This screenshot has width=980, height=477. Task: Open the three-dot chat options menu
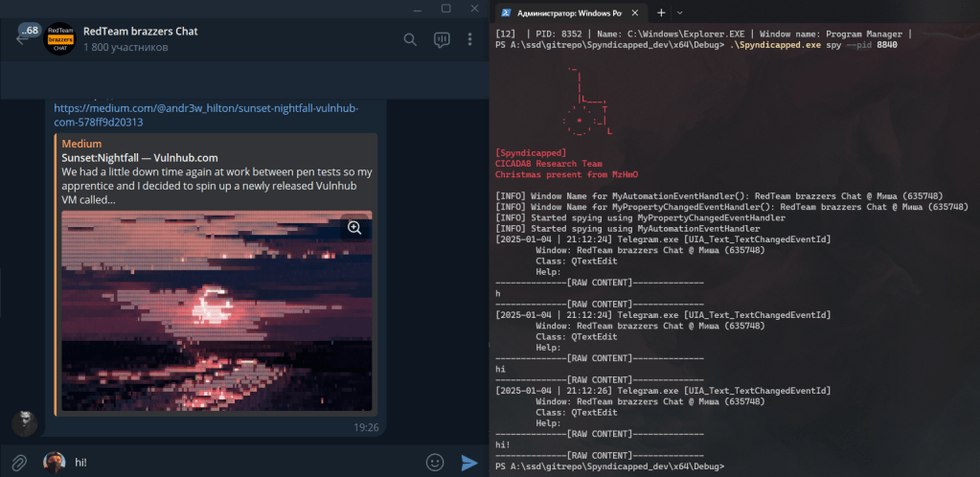[469, 39]
